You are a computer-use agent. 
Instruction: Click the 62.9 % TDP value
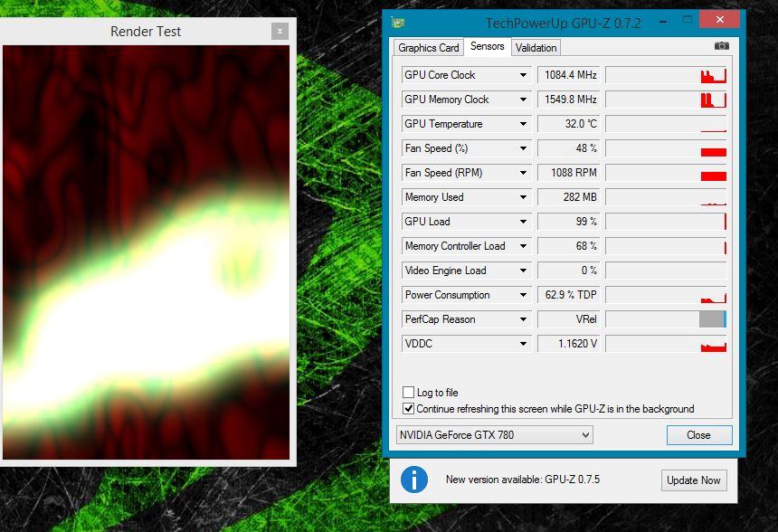[569, 295]
